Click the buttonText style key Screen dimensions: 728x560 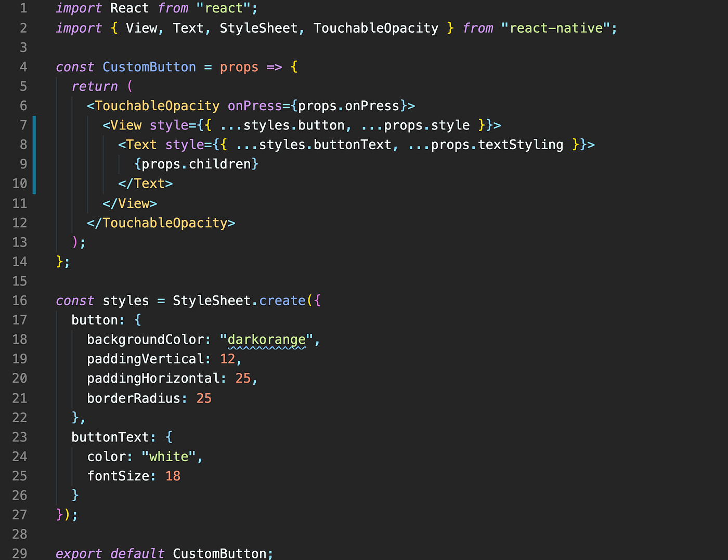tap(112, 437)
